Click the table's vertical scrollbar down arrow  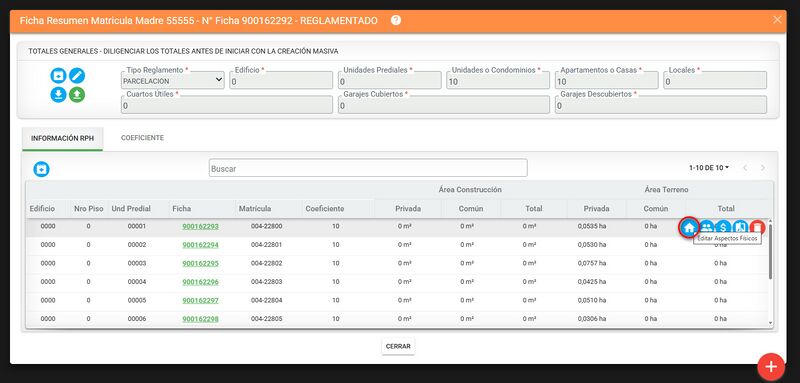tap(770, 323)
